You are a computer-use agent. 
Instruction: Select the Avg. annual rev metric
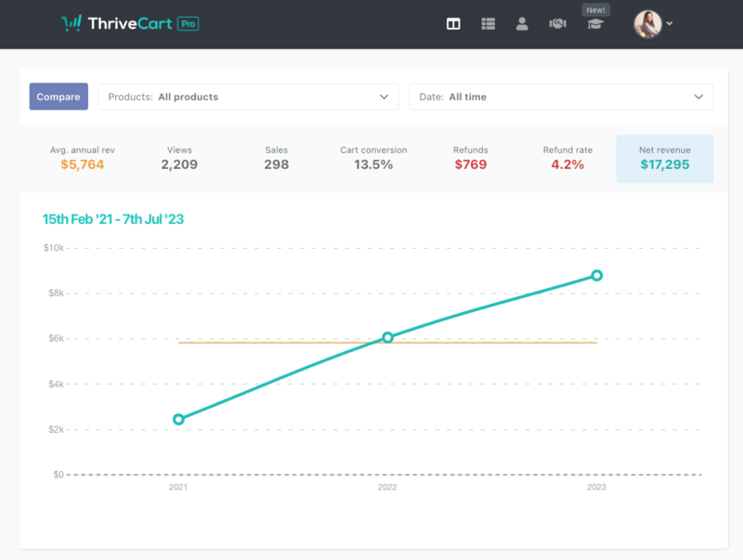[x=83, y=159]
